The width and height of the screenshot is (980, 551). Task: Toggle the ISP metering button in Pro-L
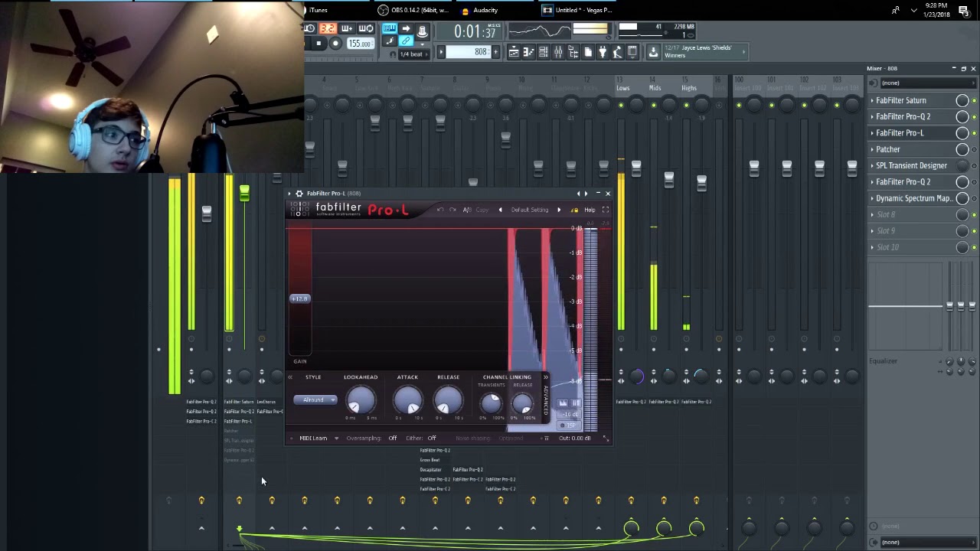[x=569, y=425]
